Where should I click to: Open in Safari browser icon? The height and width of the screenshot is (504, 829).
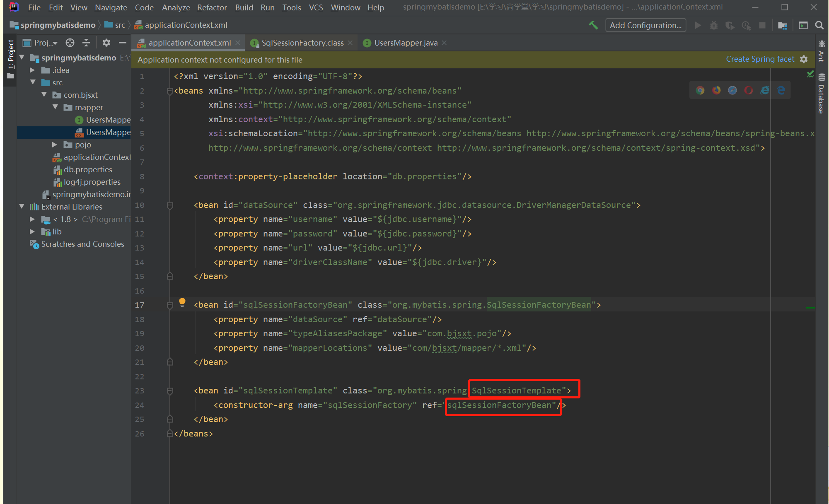tap(732, 90)
